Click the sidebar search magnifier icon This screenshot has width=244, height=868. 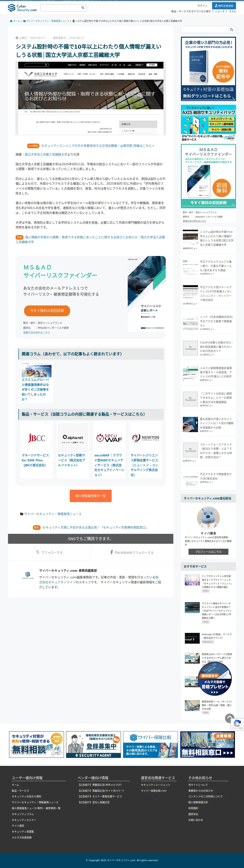pyautogui.click(x=231, y=30)
